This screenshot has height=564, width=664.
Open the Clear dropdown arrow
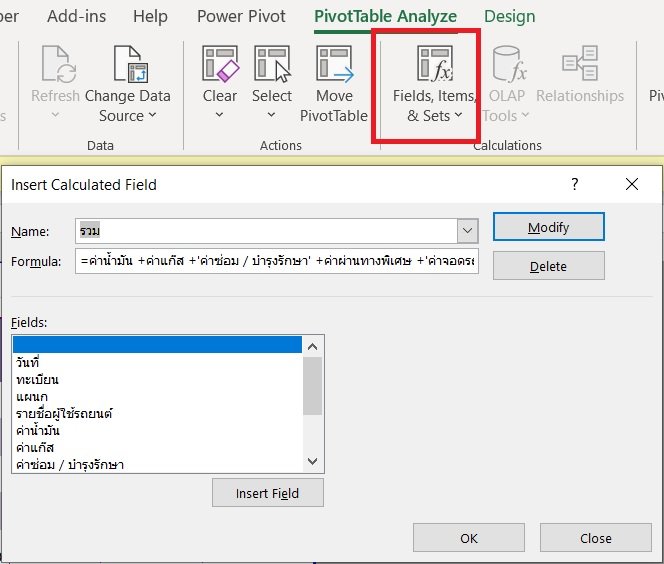(x=220, y=116)
